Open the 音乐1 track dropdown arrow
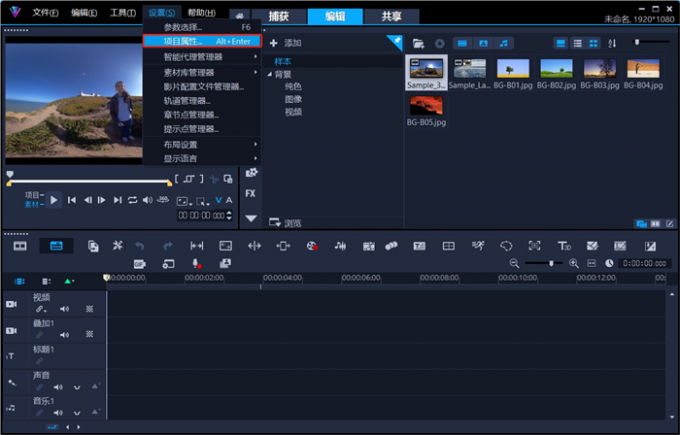Viewport: 680px width, 435px height. (77, 413)
